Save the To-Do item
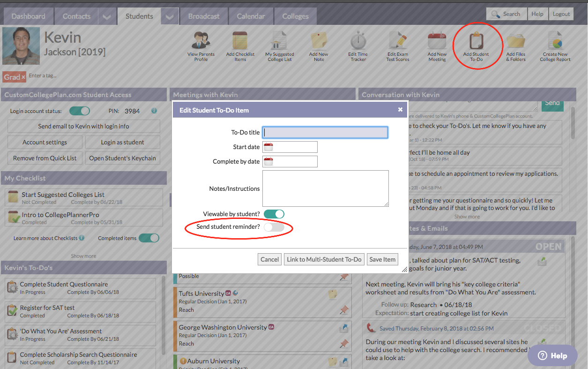Image resolution: width=588 pixels, height=369 pixels. coord(382,259)
